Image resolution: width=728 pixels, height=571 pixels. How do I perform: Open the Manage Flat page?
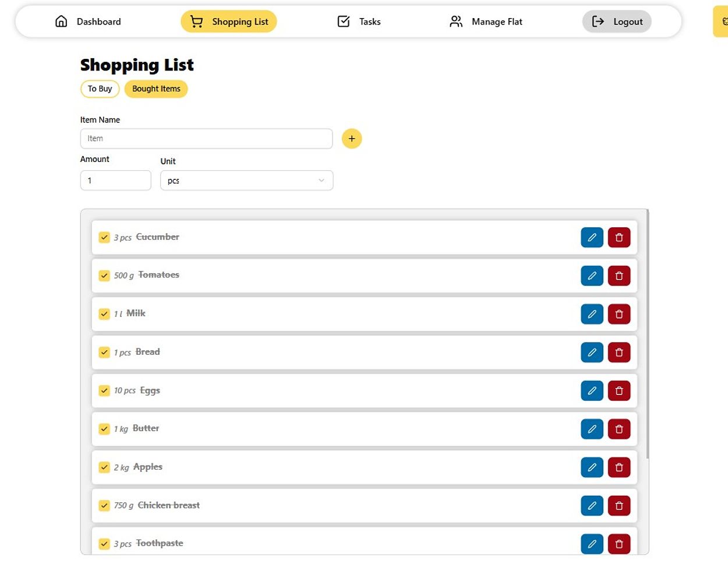pos(486,22)
